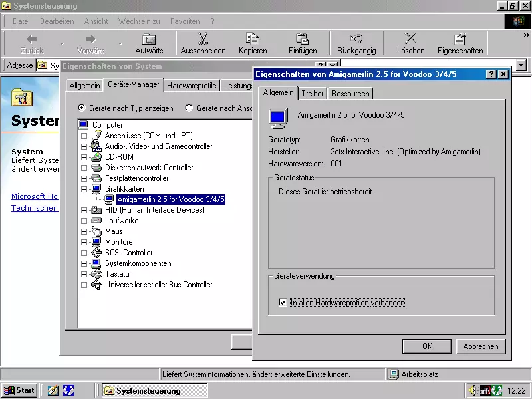Expand the Systemkomponenten node
This screenshot has width=532, height=399.
pyautogui.click(x=84, y=263)
